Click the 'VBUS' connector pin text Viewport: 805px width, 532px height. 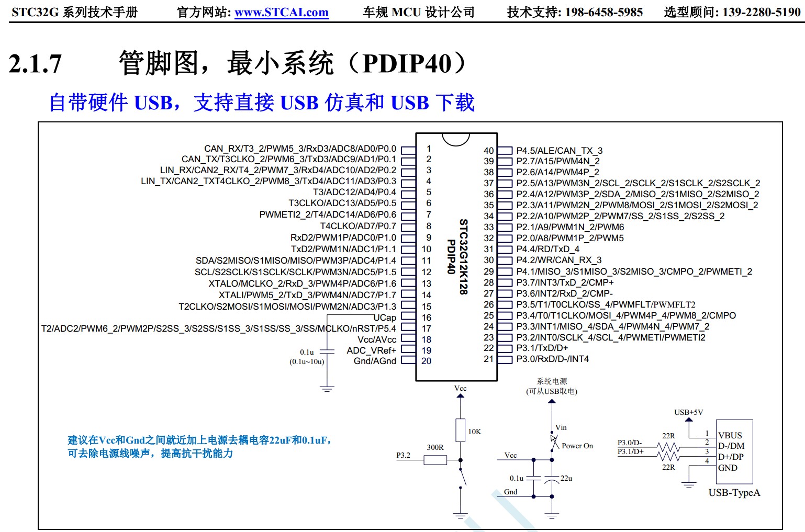pyautogui.click(x=730, y=435)
